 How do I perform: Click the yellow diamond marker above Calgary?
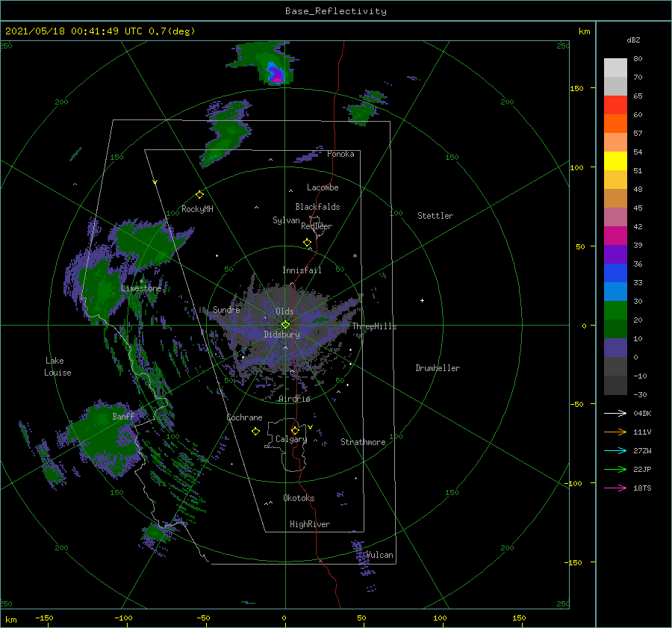pyautogui.click(x=295, y=430)
